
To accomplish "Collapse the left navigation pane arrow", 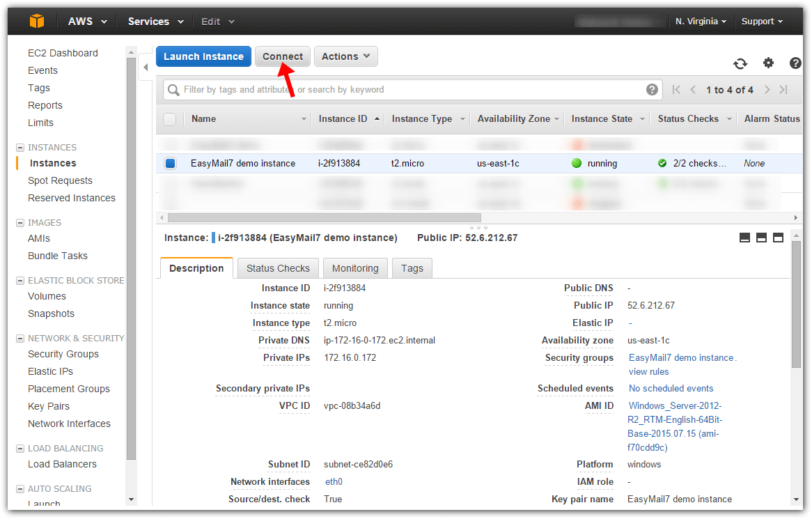I will 146,68.
